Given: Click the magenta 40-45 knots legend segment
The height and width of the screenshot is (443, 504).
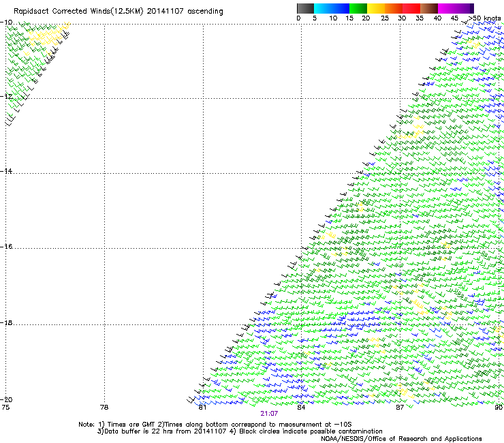Looking at the screenshot, I should 447,8.
